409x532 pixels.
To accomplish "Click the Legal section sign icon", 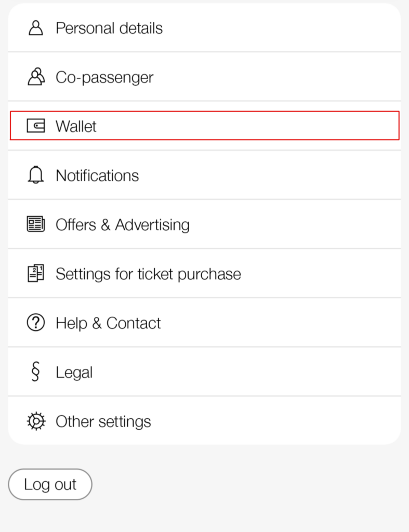I will coord(36,372).
